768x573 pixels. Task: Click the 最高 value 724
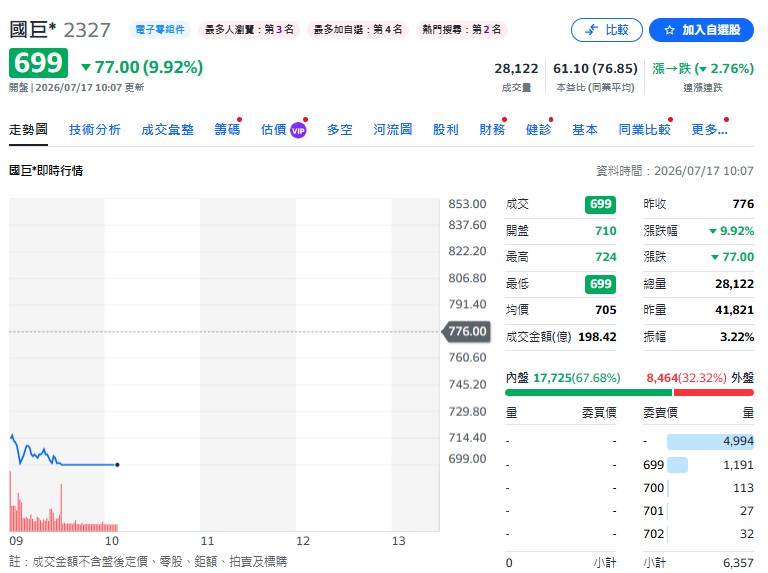[x=605, y=257]
